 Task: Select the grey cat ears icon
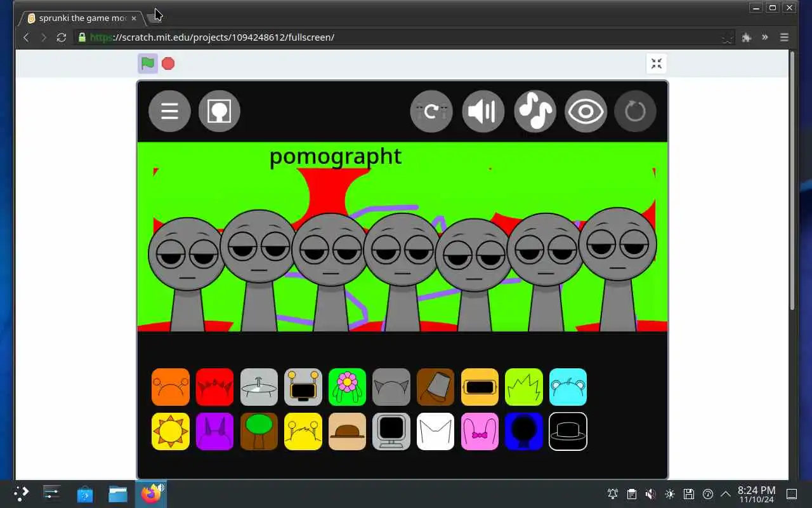pyautogui.click(x=391, y=387)
